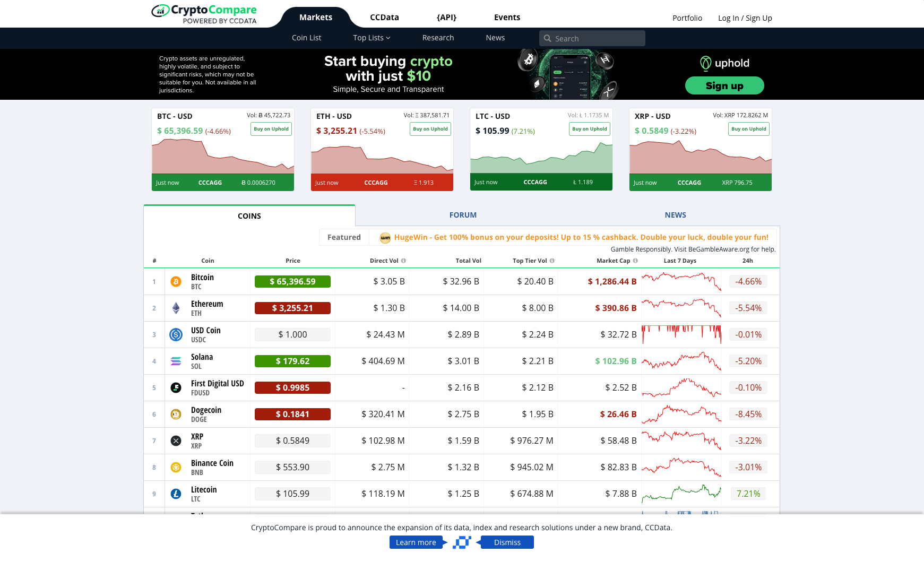The height and width of the screenshot is (561, 924).
Task: Click the Ethereum price $ 3,255.21 button
Action: coord(292,308)
